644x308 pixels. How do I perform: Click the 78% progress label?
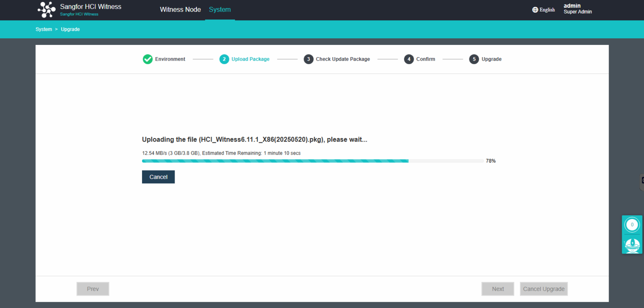490,161
